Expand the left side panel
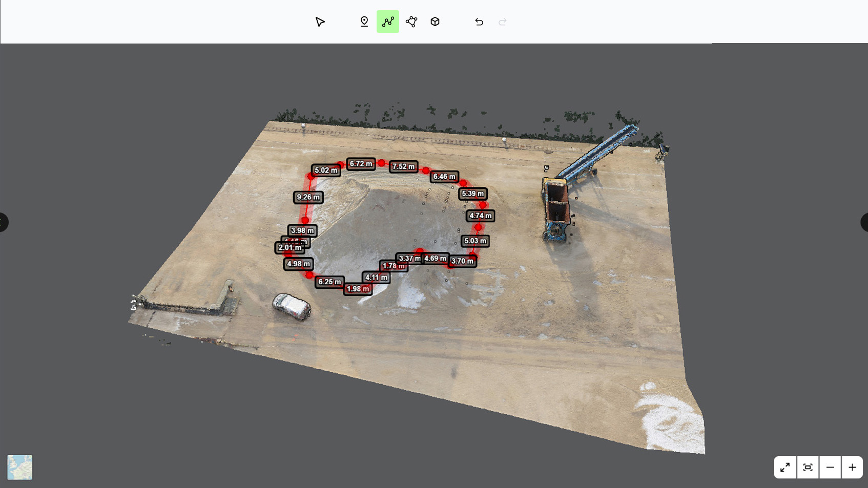The image size is (868, 488). 4,222
